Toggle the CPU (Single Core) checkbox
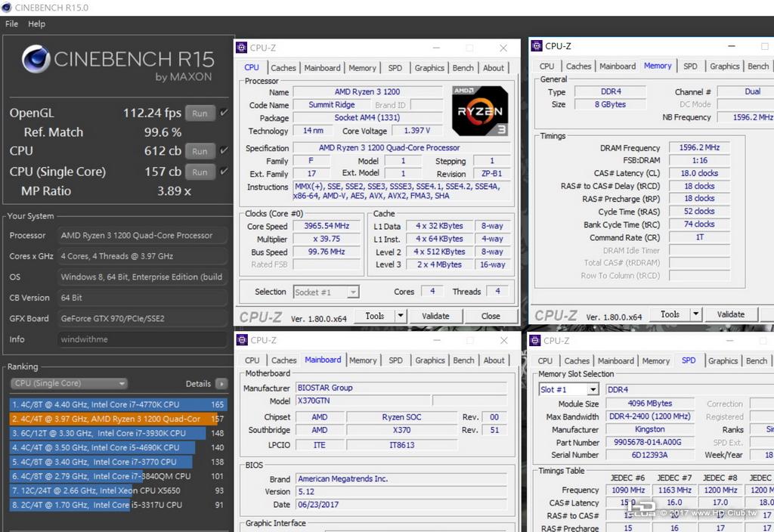The image size is (774, 532). click(224, 172)
